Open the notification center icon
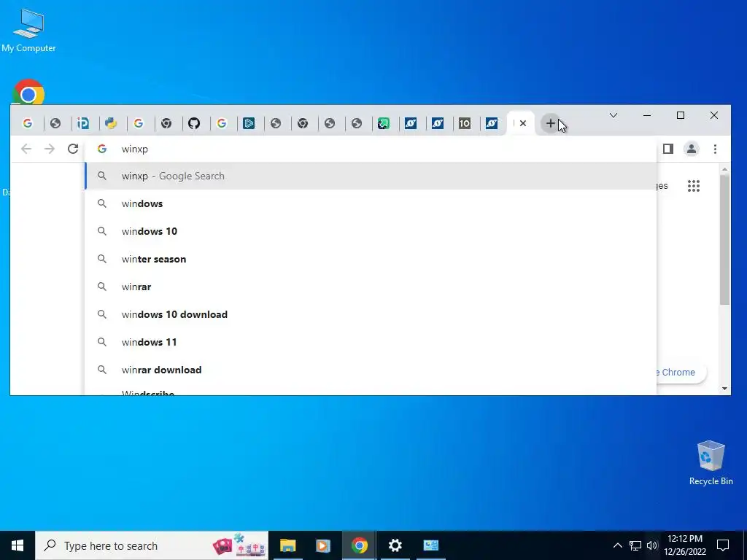The image size is (747, 560). pos(723,545)
